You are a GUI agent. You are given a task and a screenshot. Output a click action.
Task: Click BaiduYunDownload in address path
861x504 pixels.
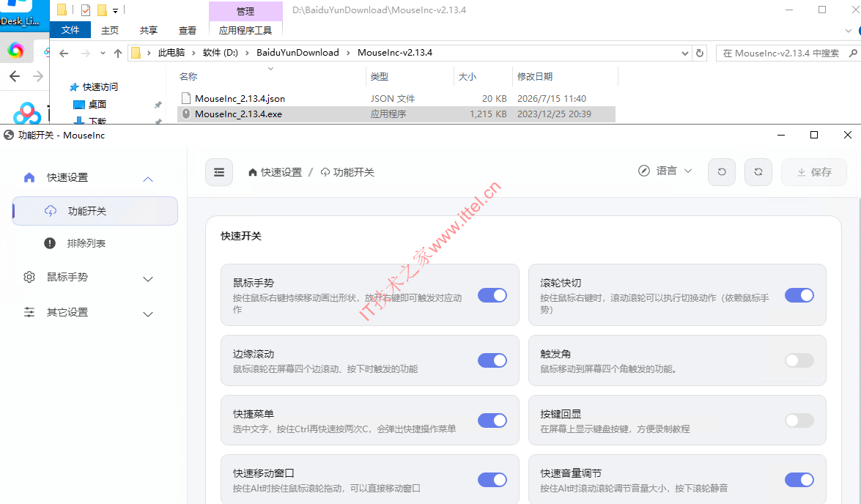click(x=298, y=53)
